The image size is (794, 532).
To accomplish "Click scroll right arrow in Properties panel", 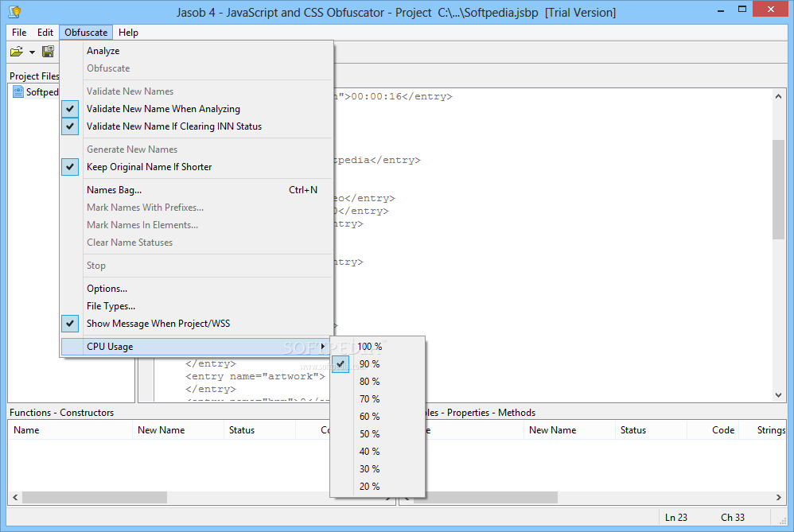I will [x=779, y=498].
